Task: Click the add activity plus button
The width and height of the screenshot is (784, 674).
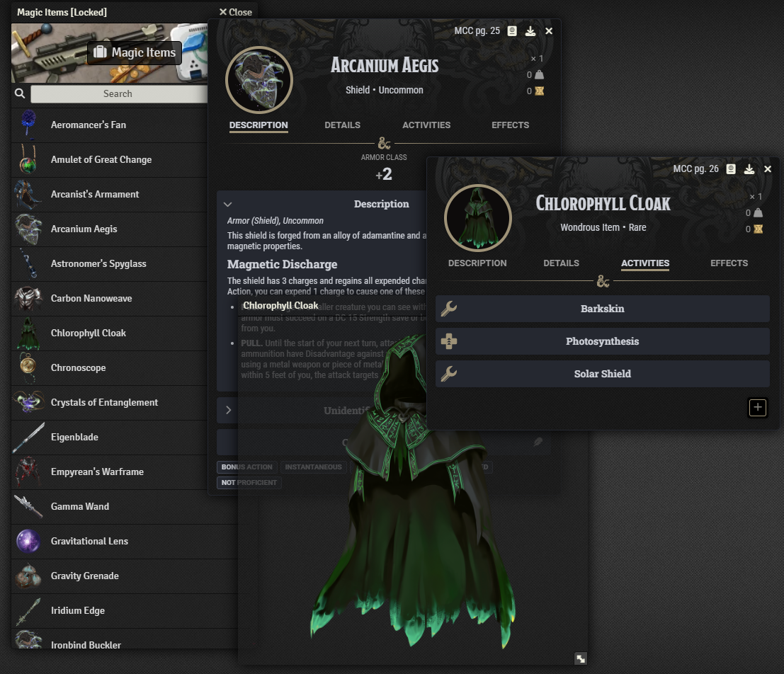Action: pos(757,408)
